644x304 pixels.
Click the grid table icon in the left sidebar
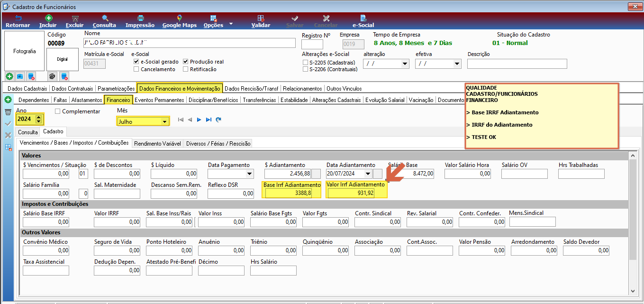[x=8, y=147]
